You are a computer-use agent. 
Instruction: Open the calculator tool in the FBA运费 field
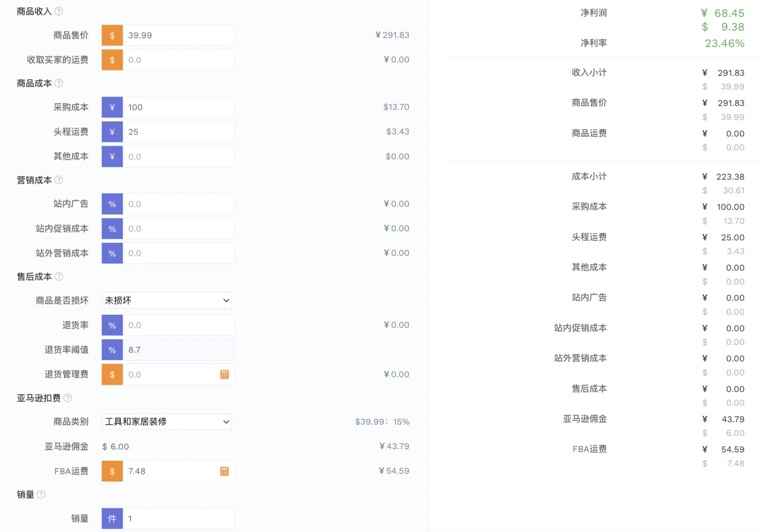click(225, 471)
